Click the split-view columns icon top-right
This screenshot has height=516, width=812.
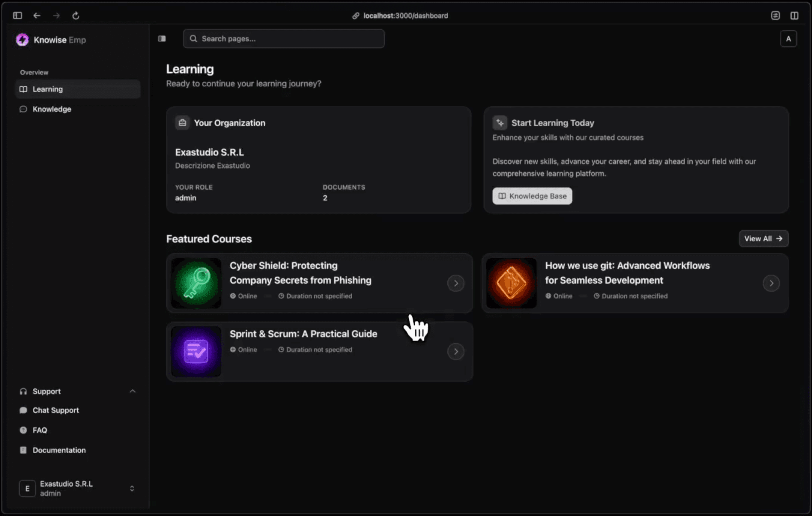point(795,16)
